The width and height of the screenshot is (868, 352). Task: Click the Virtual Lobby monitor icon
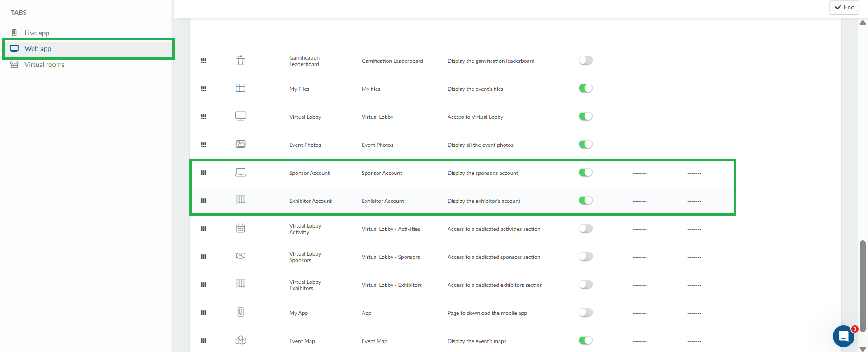coord(241,116)
